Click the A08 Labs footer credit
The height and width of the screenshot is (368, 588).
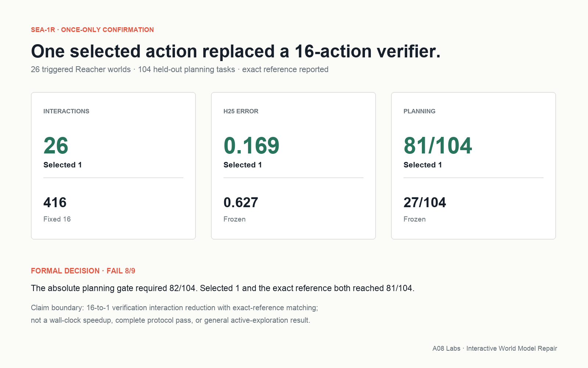[495, 348]
